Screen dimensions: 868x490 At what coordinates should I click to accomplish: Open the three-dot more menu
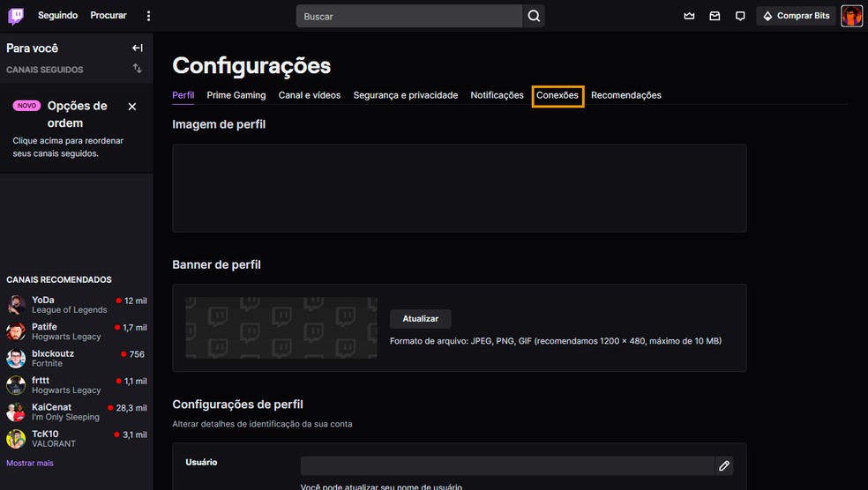pyautogui.click(x=148, y=16)
